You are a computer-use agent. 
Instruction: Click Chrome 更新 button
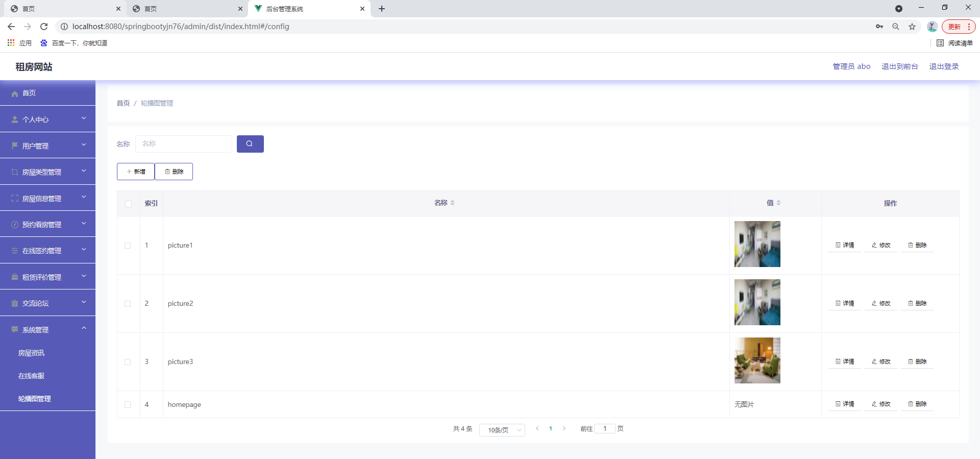coord(959,27)
